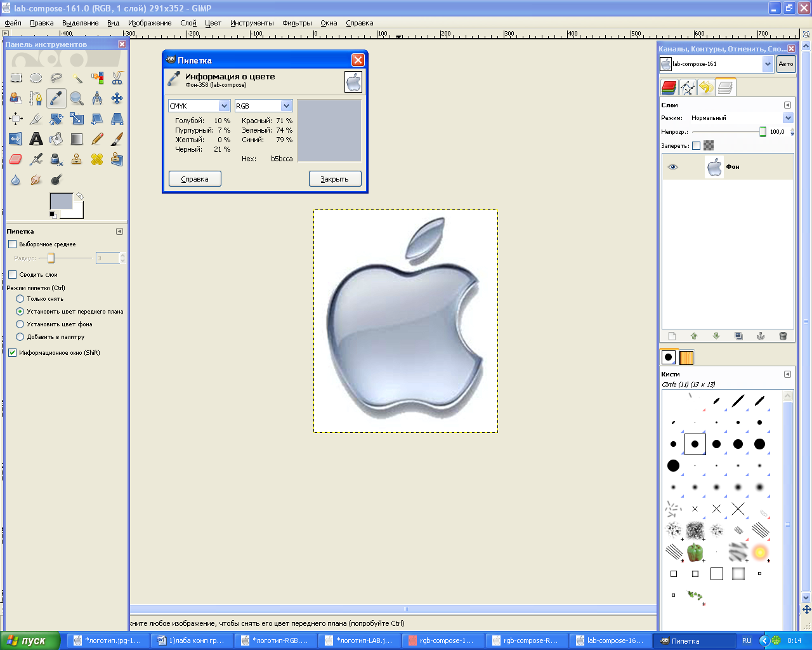Create new layer icon in Layers panel
The width and height of the screenshot is (812, 650).
click(x=672, y=336)
